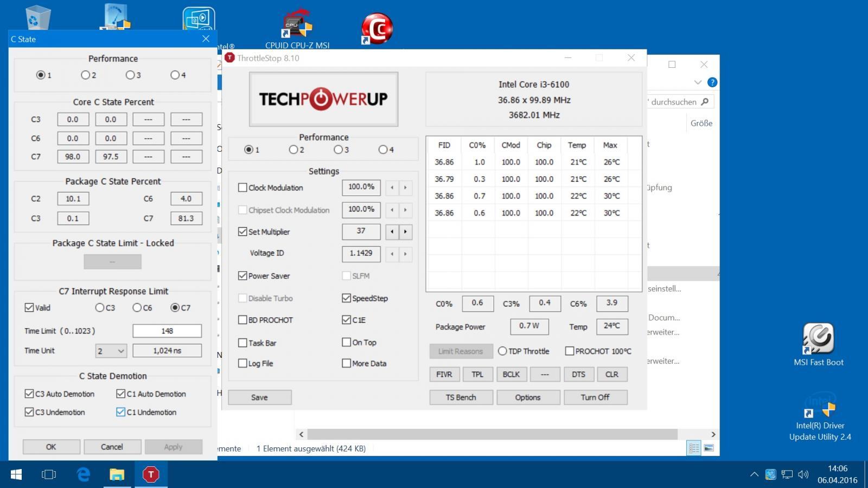Viewport: 868px width, 488px height.
Task: Open the red C desktop shortcut
Action: pyautogui.click(x=376, y=29)
